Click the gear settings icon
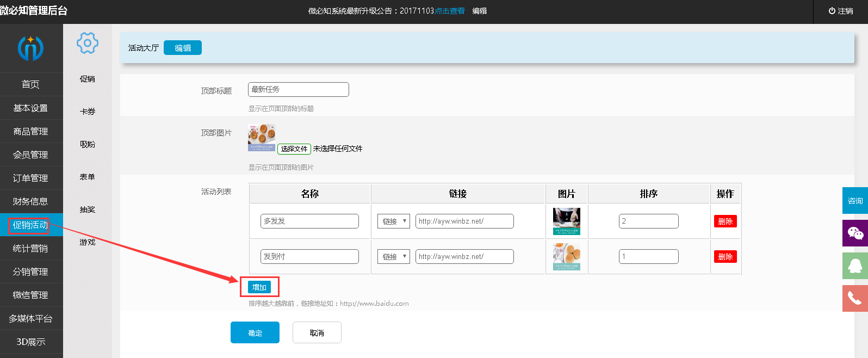The width and height of the screenshot is (868, 358). tap(87, 43)
